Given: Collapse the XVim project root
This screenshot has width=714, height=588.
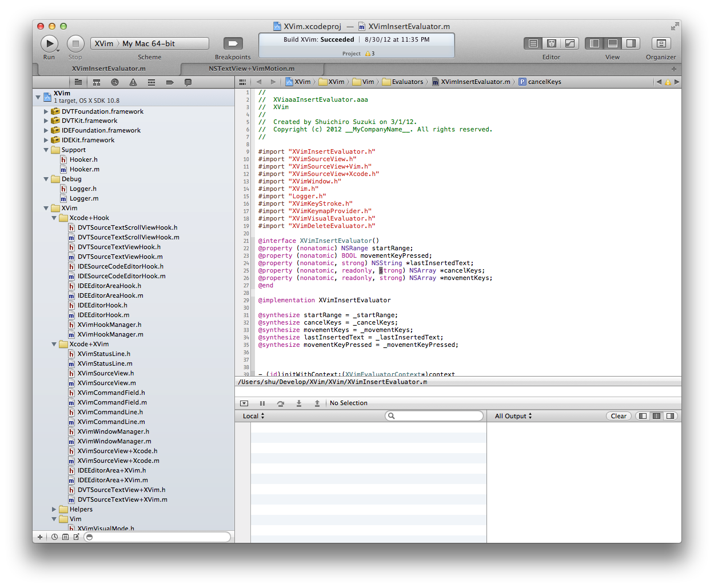Looking at the screenshot, I should tap(38, 97).
